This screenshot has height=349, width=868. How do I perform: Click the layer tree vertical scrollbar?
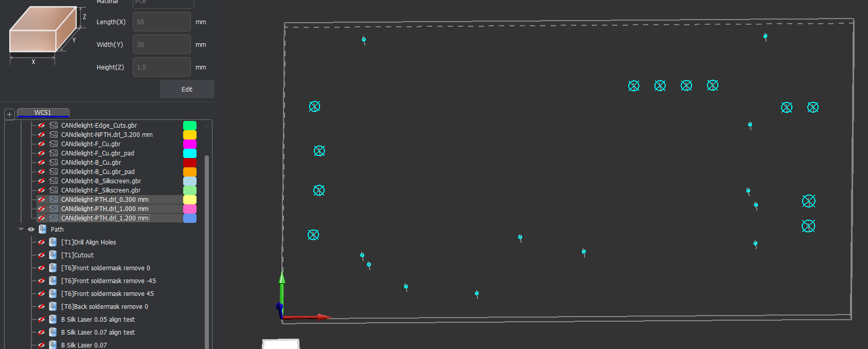(207, 251)
